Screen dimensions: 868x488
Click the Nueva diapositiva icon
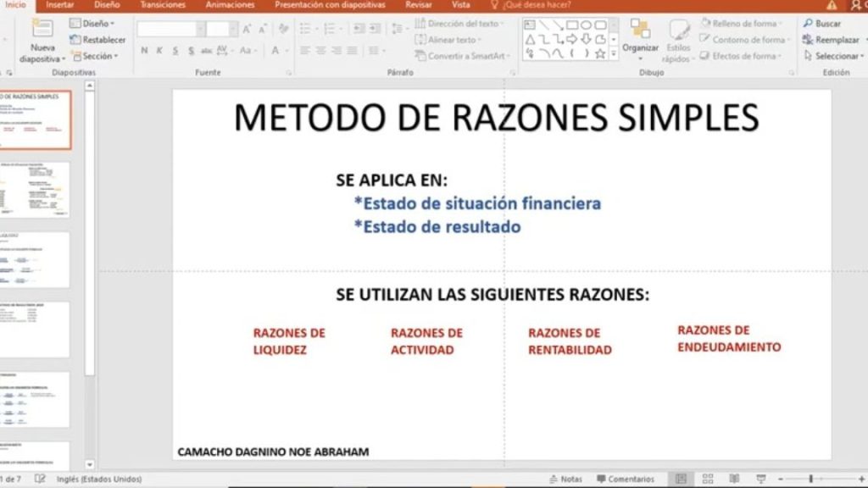click(x=42, y=29)
